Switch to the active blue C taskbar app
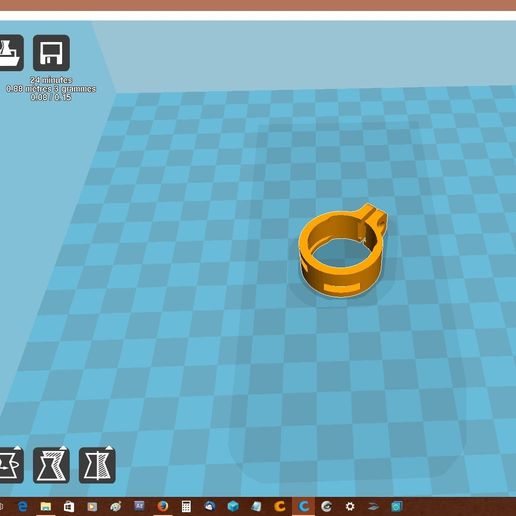The image size is (516, 516). 303,507
